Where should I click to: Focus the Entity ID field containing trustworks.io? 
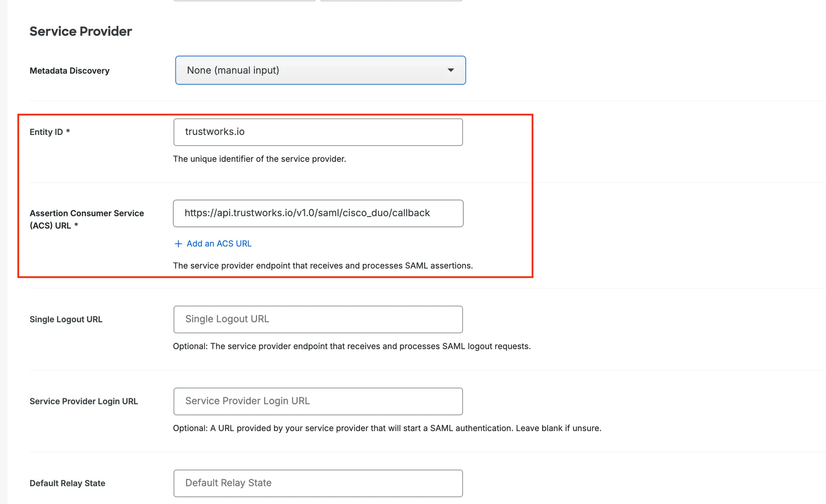[318, 132]
